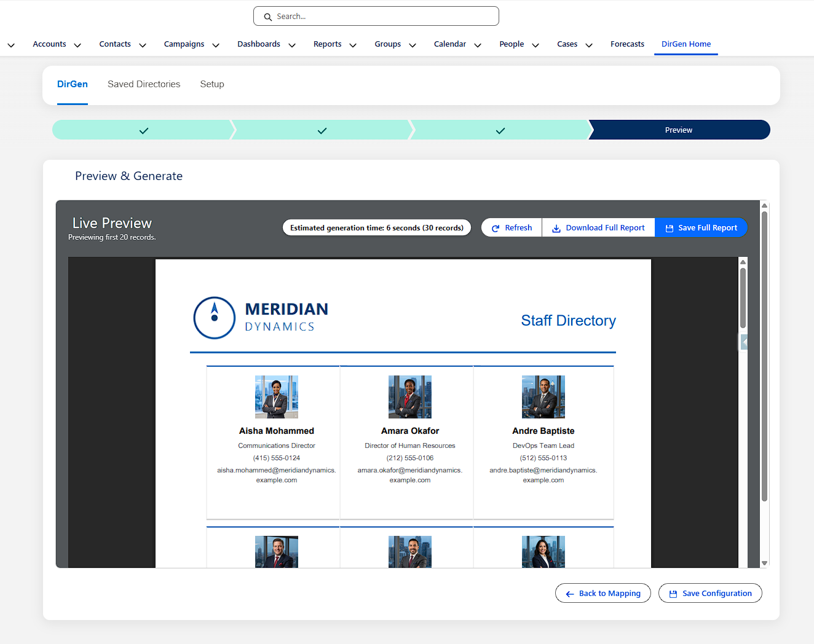Click the save icon on Save Full Report

tap(669, 227)
